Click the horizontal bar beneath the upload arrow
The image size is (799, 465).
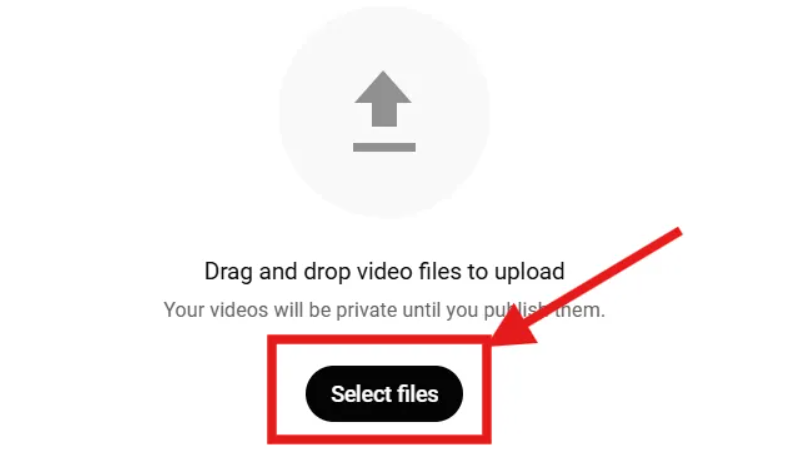coord(384,147)
